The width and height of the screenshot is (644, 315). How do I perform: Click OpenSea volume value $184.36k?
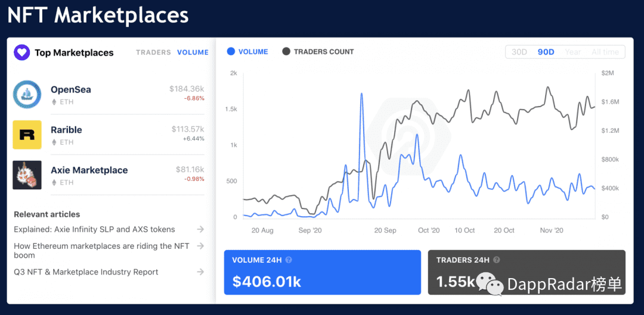tap(187, 89)
